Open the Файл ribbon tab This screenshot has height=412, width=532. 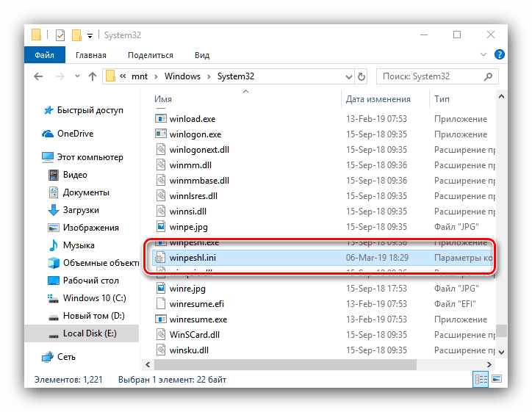pos(44,55)
